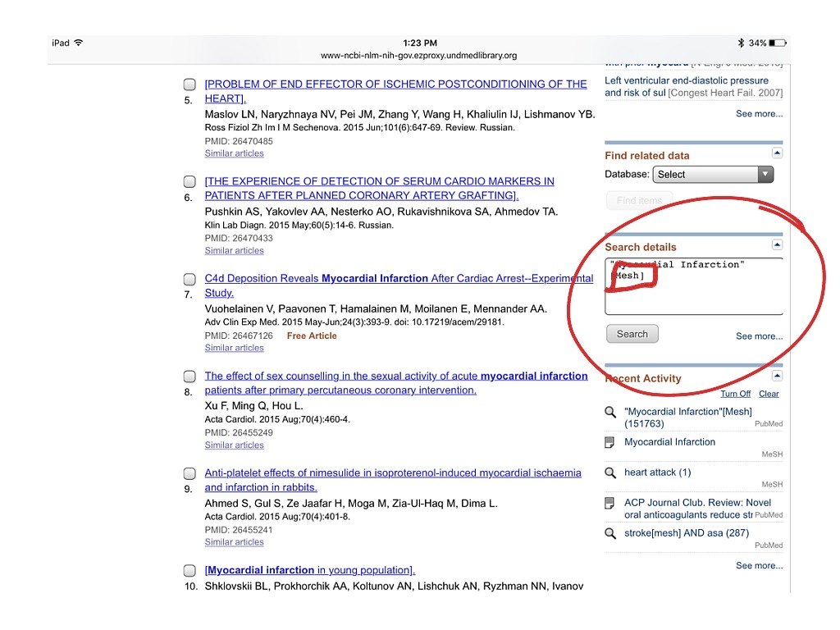Open the ischemic postconditioning article link
Viewport: 840px width, 630px height.
pos(395,91)
